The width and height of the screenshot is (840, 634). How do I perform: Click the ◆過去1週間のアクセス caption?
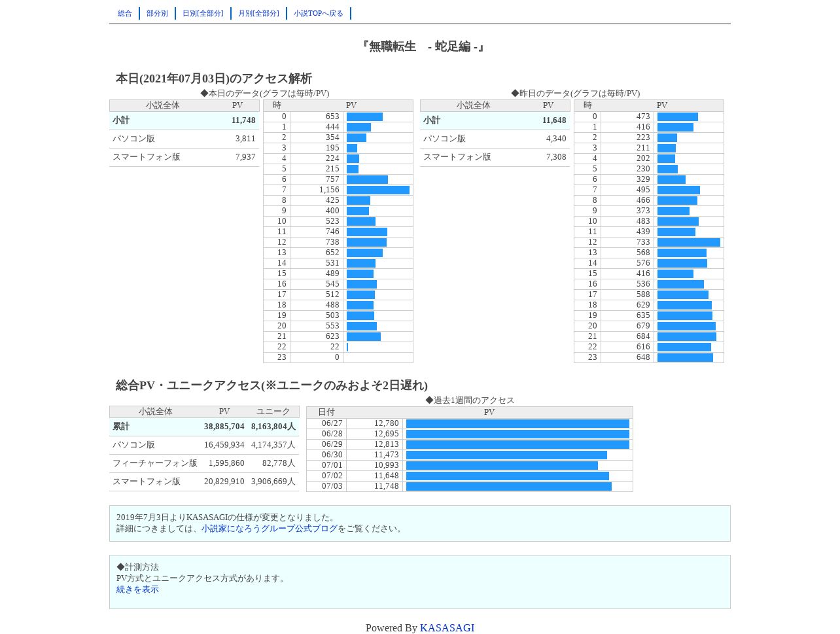[x=470, y=400]
